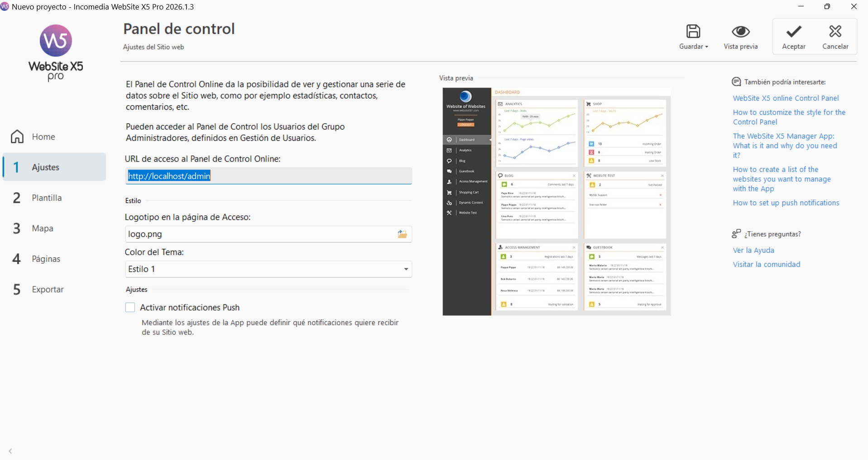The width and height of the screenshot is (868, 460).
Task: Click the Control Panel URL input field
Action: pyautogui.click(x=268, y=176)
